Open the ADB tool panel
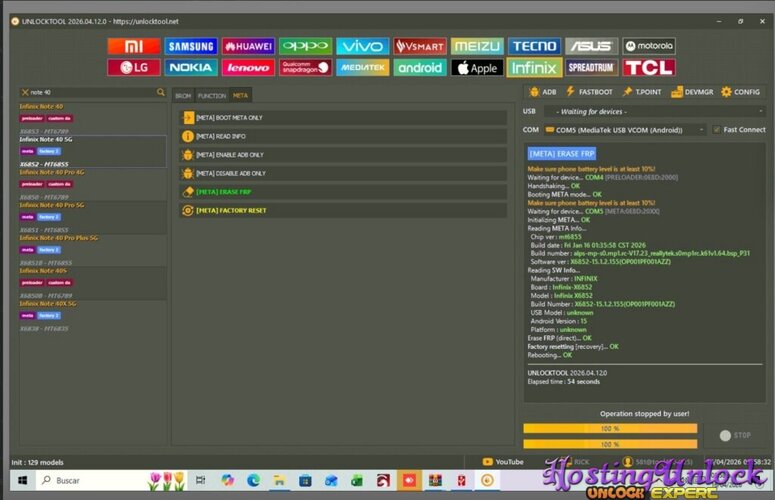The width and height of the screenshot is (775, 500). (543, 92)
